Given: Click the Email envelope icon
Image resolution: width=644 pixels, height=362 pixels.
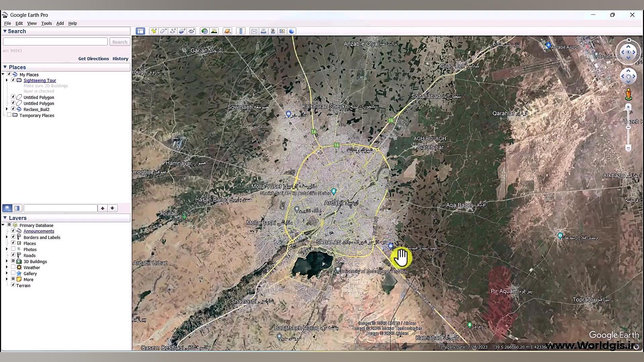Looking at the screenshot, I should point(254,31).
